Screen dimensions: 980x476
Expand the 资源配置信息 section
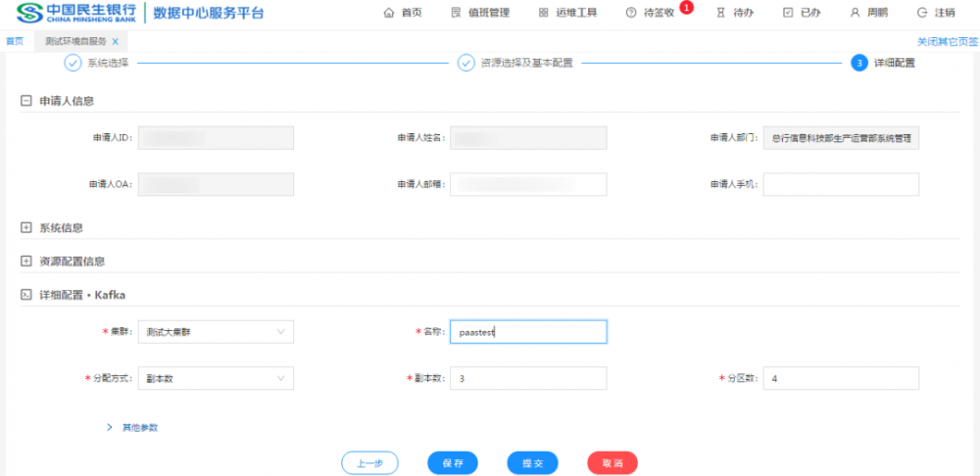25,262
